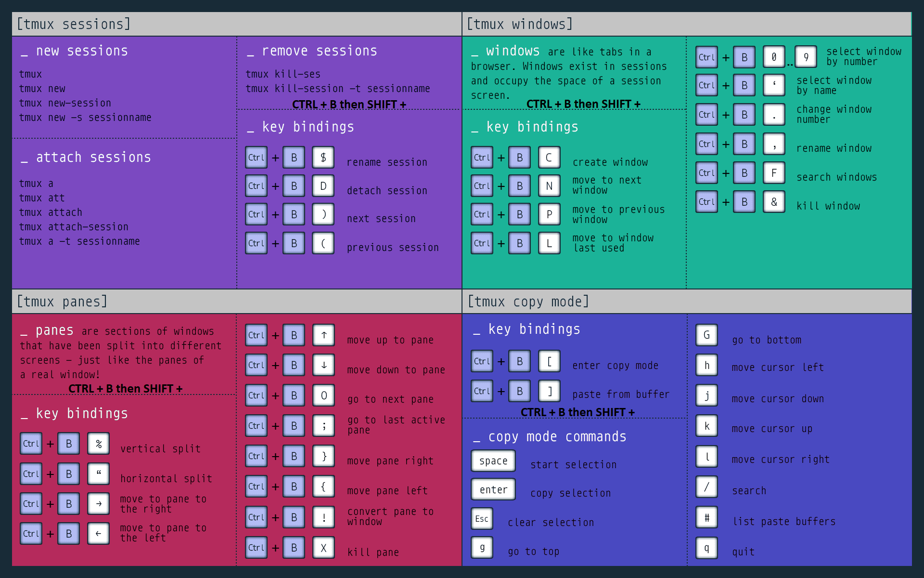Click the % key for vertical split

tap(98, 444)
